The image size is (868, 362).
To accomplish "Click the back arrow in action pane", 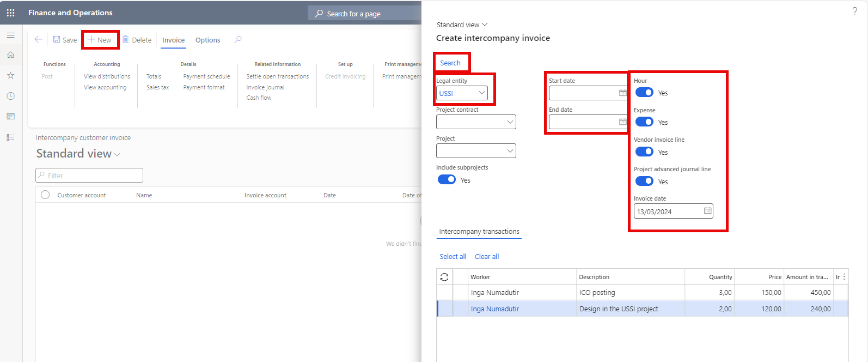I will [38, 40].
